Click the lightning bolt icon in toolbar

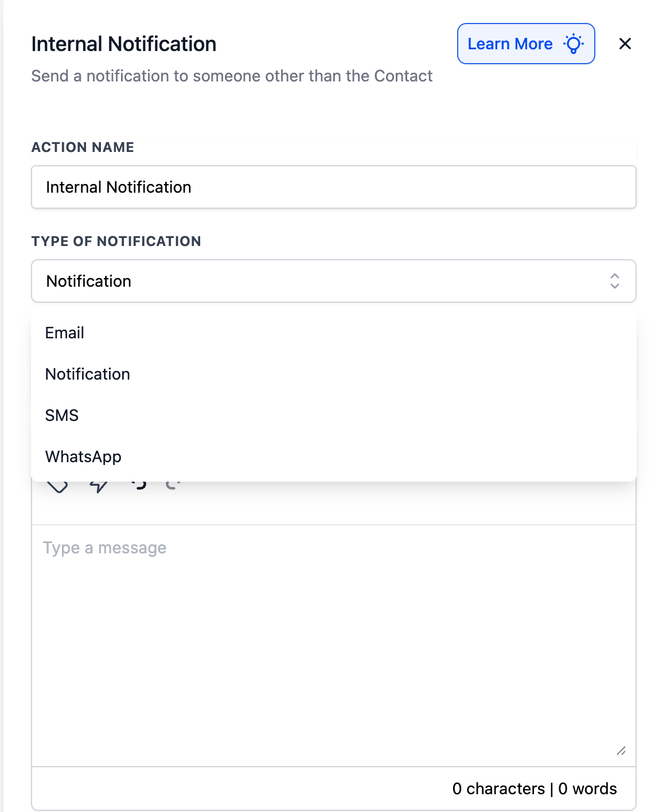pos(99,486)
